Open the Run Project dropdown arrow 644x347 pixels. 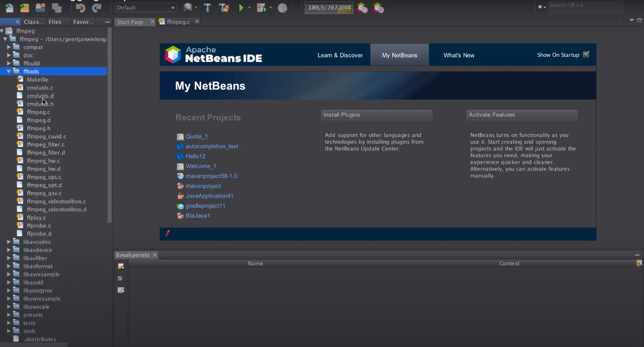point(249,8)
